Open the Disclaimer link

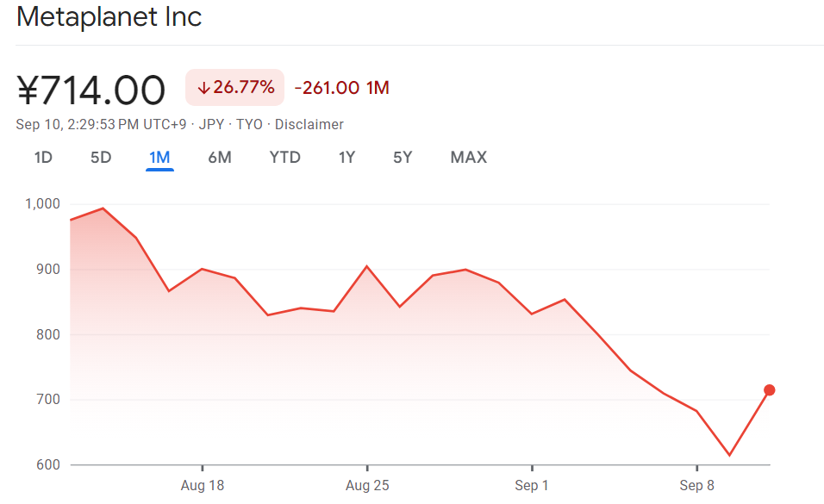pos(309,124)
